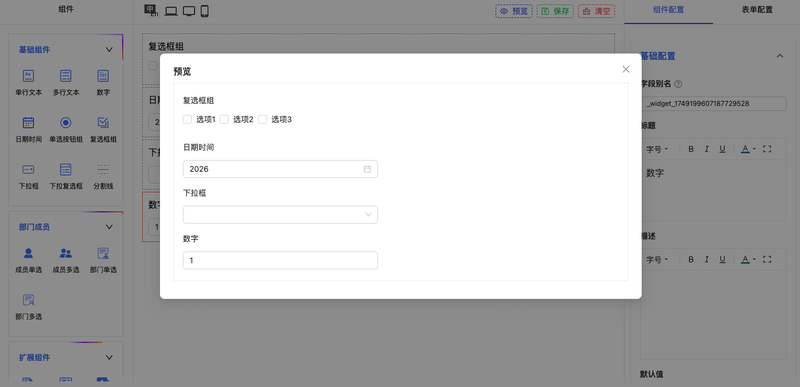The height and width of the screenshot is (387, 800).
Task: Select the 成员多选 component icon
Action: (x=66, y=253)
